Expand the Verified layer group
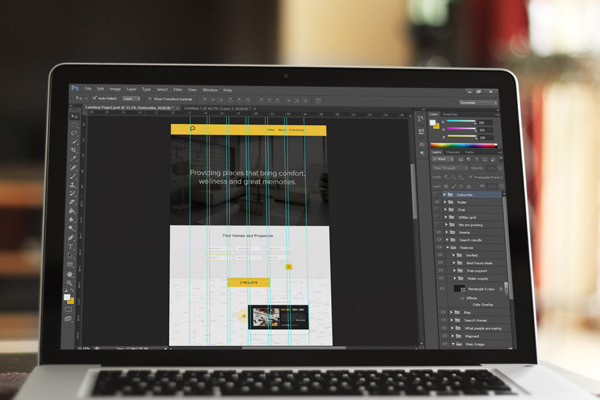600x400 pixels. click(454, 255)
